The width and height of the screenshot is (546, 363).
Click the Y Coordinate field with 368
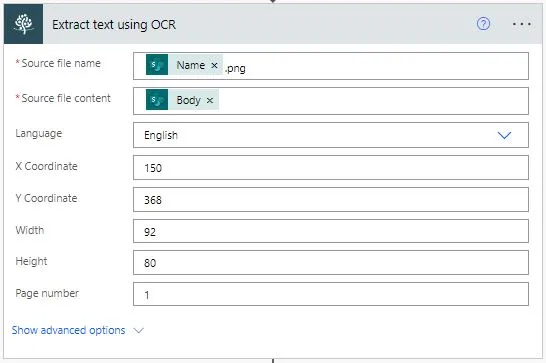(x=331, y=200)
